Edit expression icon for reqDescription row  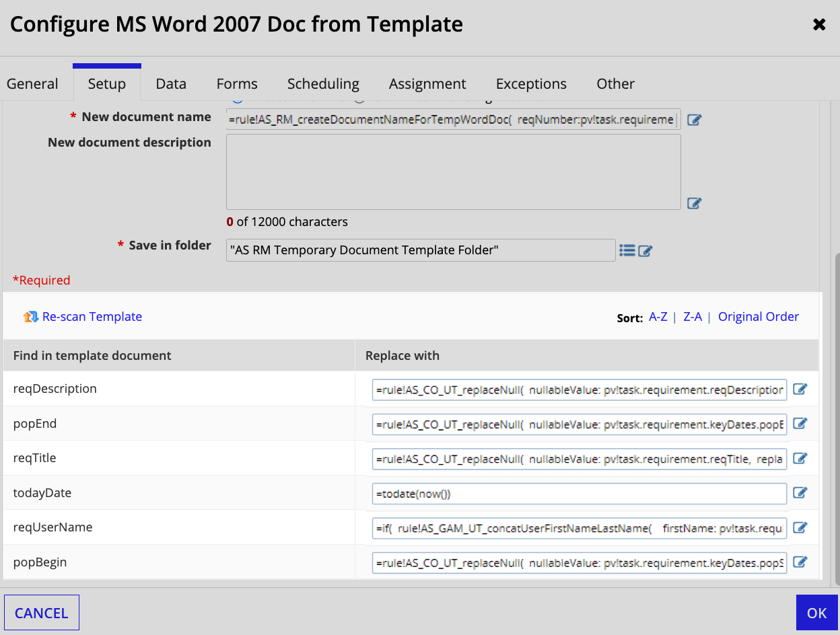point(800,389)
